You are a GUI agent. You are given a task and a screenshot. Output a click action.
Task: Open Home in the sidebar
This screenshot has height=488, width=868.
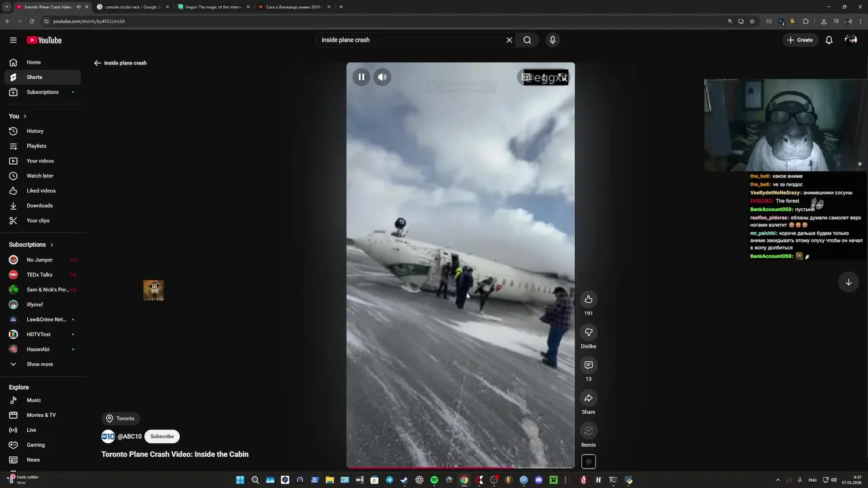pos(43,62)
